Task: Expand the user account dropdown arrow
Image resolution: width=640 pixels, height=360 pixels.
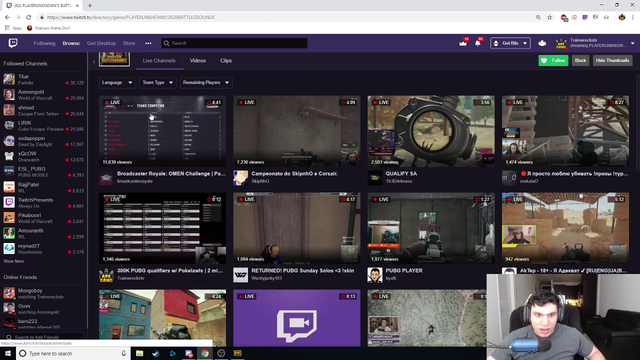Action: click(633, 43)
